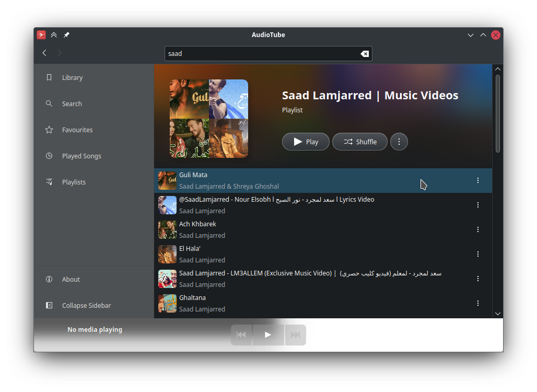This screenshot has height=392, width=537.
Task: Click the vertical scrollbar handle
Action: pyautogui.click(x=498, y=113)
